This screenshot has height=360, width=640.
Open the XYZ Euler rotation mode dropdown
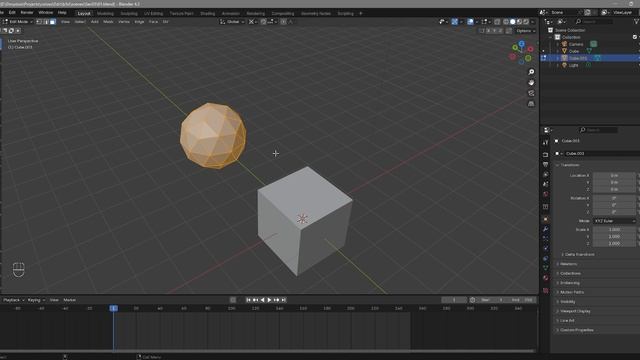[x=614, y=221]
